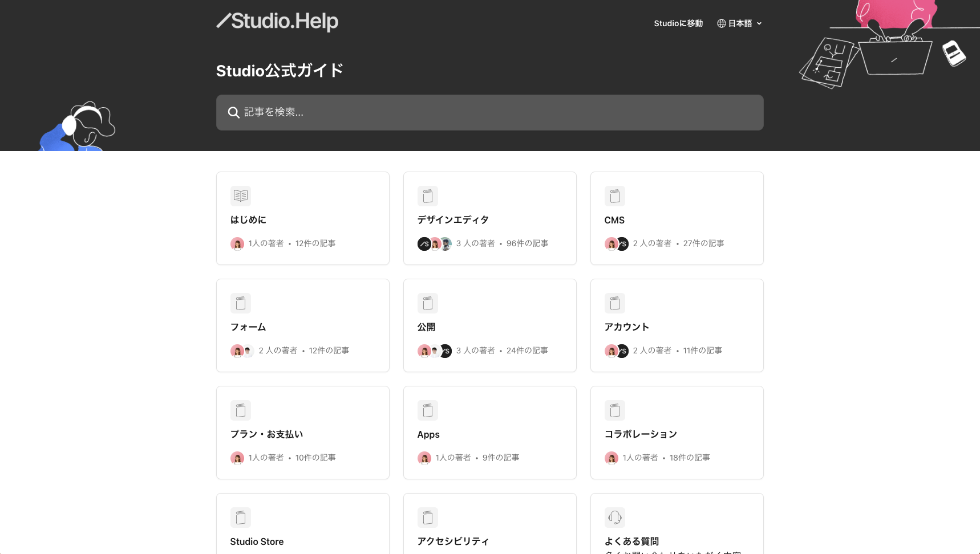
Task: Click "3 人の著者" on デザインエディタ card
Action: [x=475, y=243]
